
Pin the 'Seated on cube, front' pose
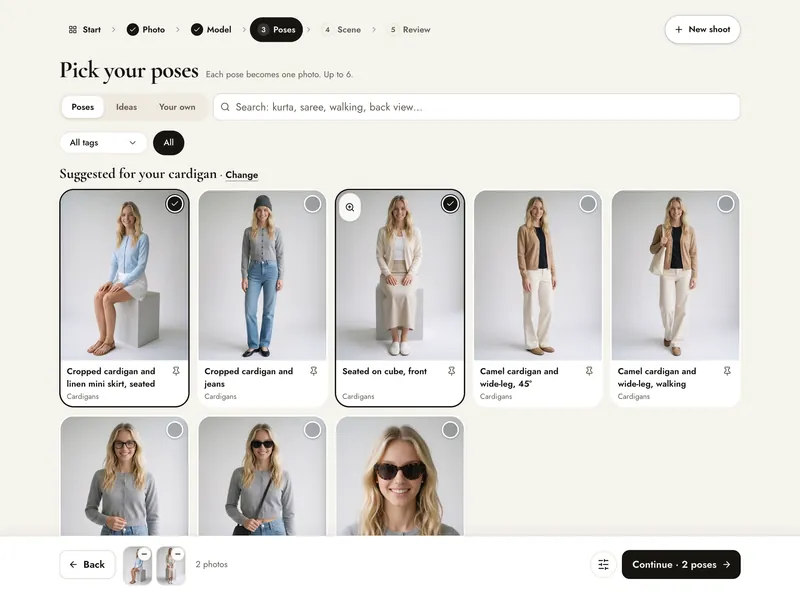pyautogui.click(x=452, y=371)
